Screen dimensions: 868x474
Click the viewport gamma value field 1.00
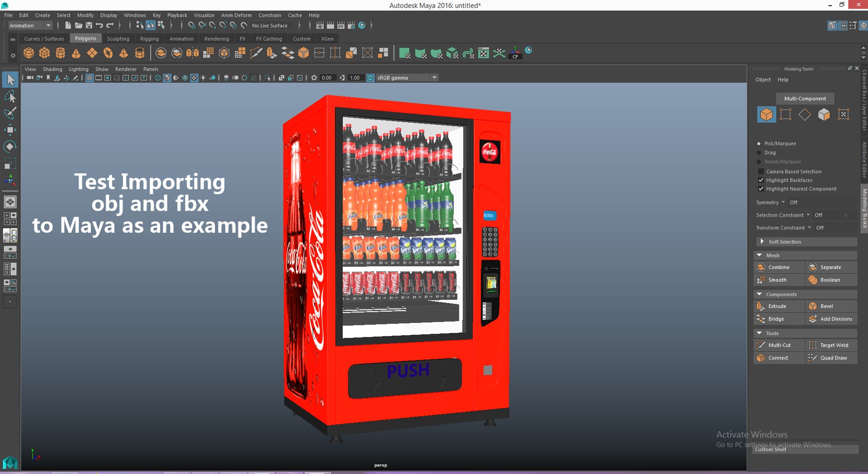(355, 78)
